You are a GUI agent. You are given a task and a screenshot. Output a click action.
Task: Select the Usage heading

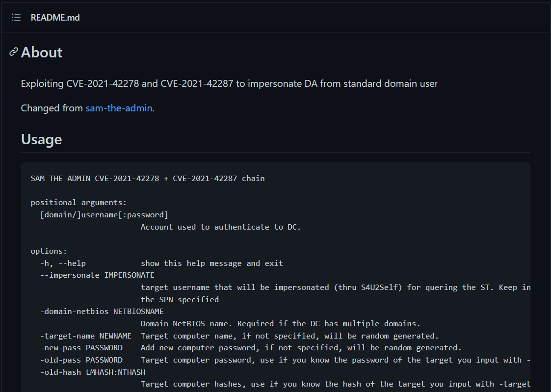click(x=42, y=139)
